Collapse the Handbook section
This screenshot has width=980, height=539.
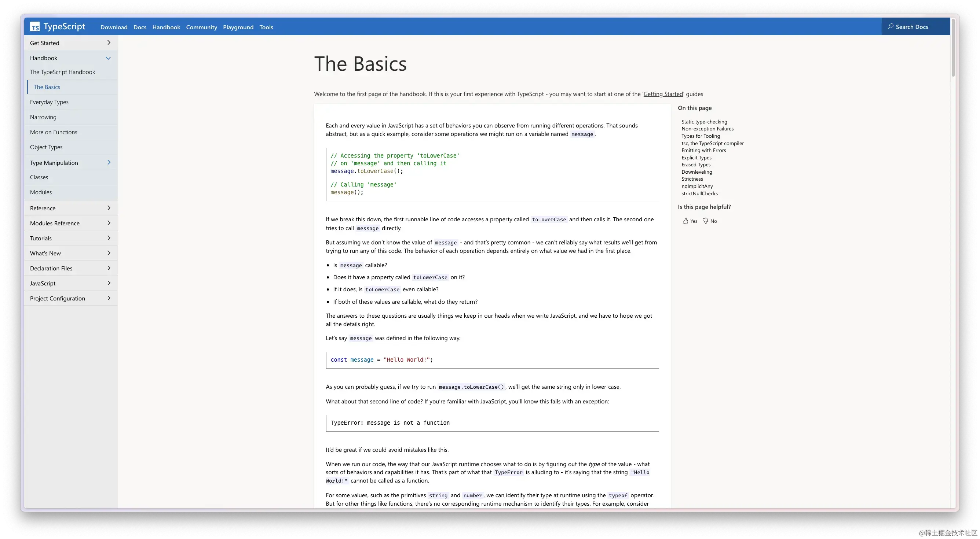tap(108, 58)
